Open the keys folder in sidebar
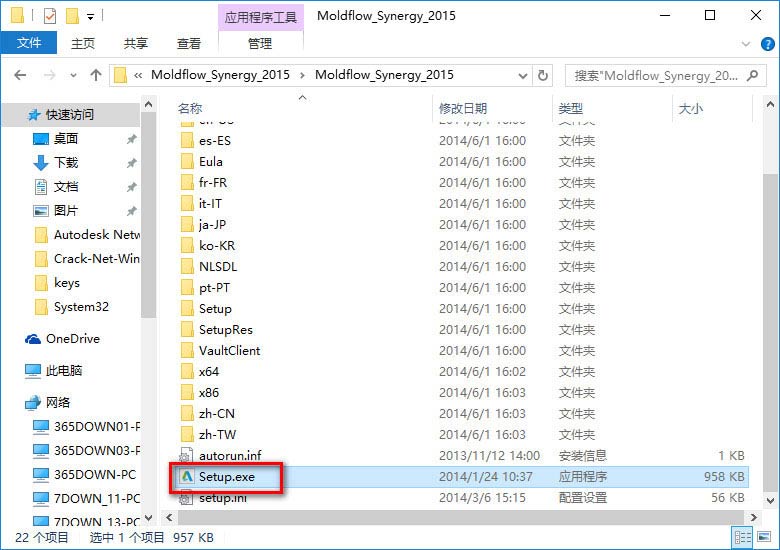 click(x=67, y=283)
